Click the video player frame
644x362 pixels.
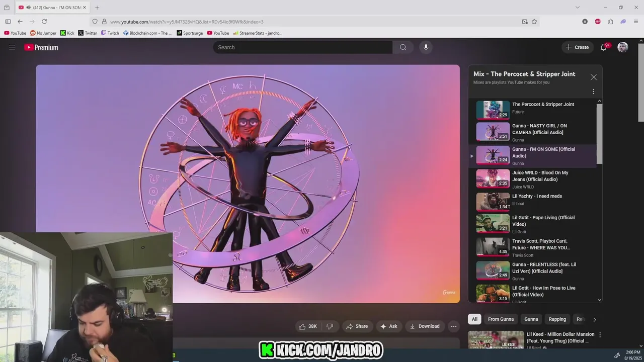248,184
